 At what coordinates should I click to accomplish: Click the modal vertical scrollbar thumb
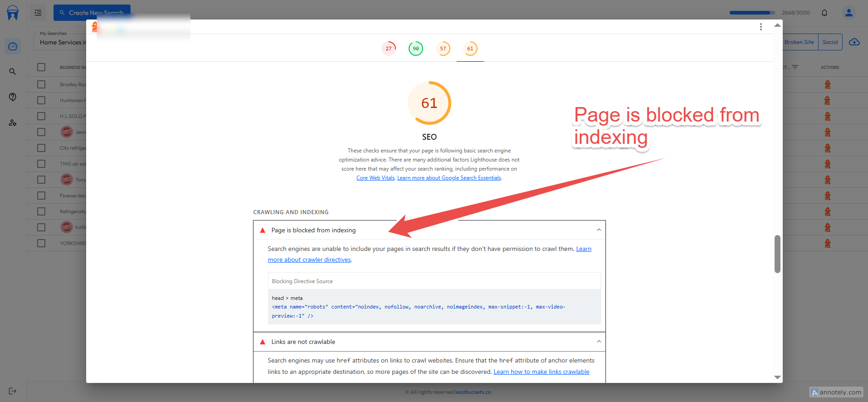[x=777, y=254]
